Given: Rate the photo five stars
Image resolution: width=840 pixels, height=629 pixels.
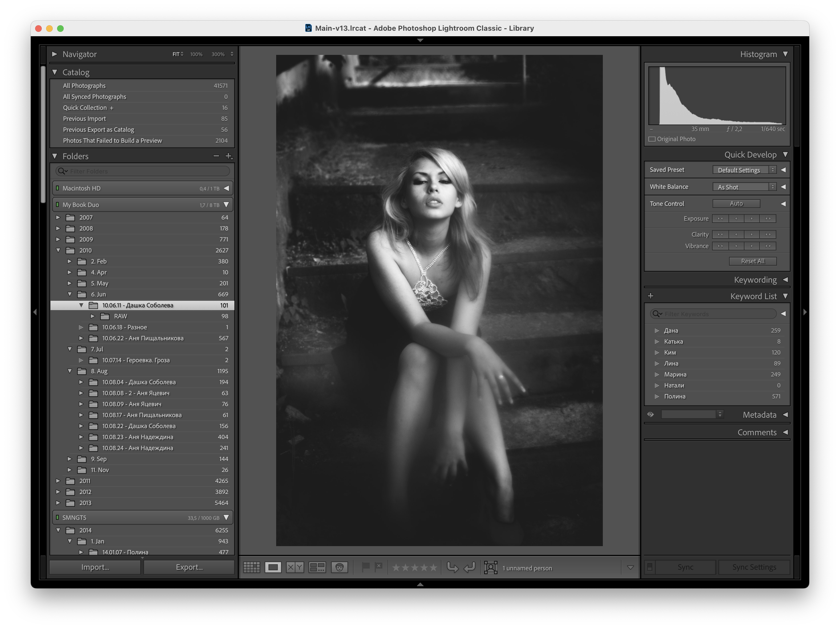Looking at the screenshot, I should (433, 568).
